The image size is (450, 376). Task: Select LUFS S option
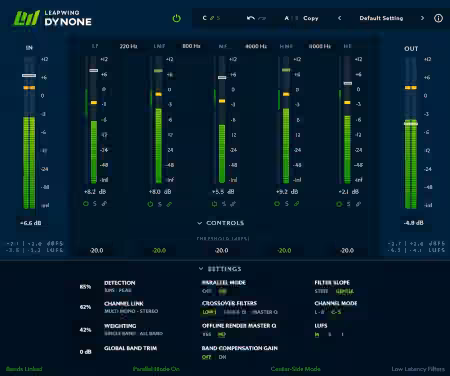pos(330,334)
